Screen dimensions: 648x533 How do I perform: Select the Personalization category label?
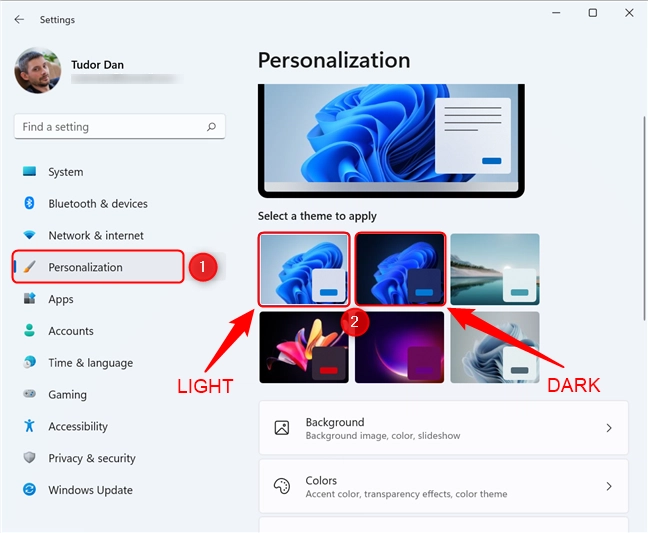point(86,267)
